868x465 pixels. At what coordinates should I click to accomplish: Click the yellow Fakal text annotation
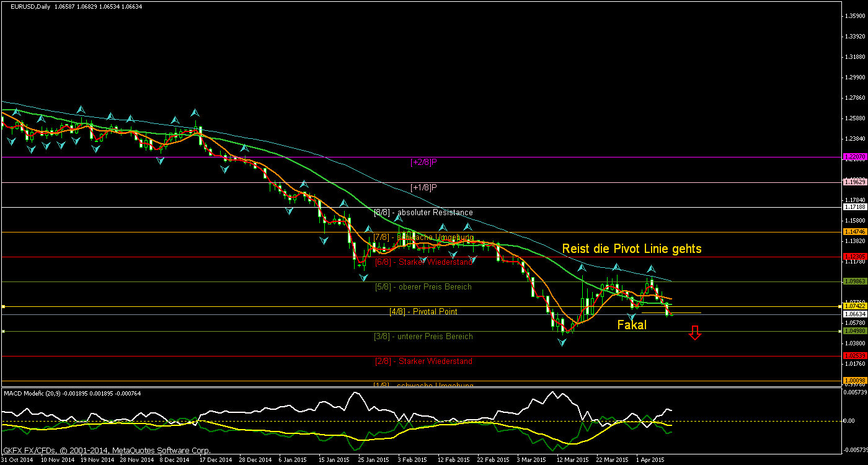click(x=632, y=324)
